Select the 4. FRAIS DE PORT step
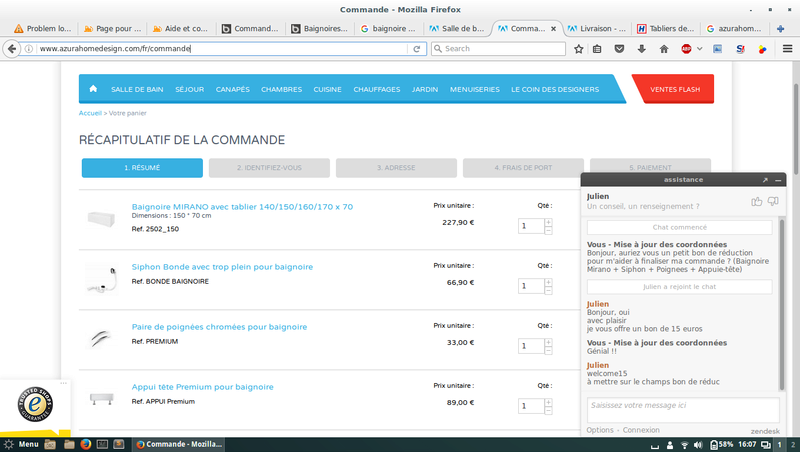Image resolution: width=800 pixels, height=452 pixels. (523, 168)
